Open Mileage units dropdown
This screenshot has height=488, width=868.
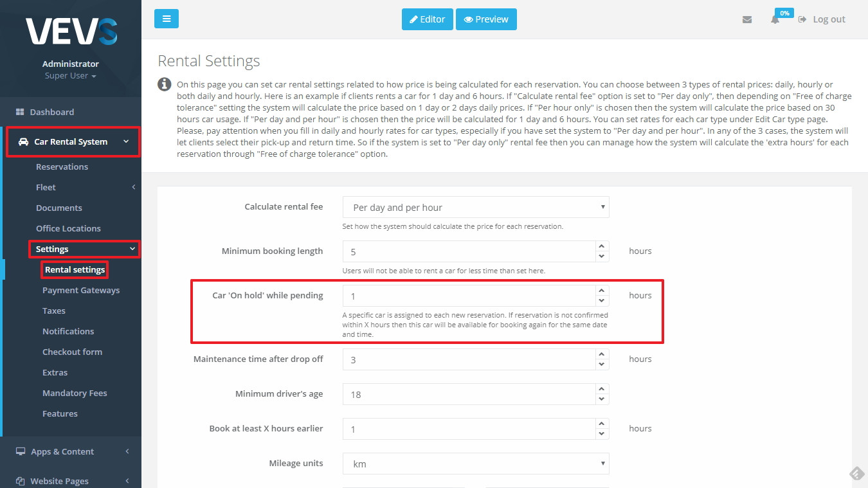point(476,464)
